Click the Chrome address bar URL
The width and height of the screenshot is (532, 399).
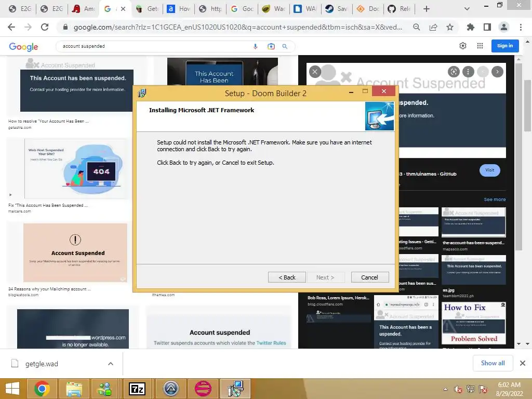(x=237, y=27)
